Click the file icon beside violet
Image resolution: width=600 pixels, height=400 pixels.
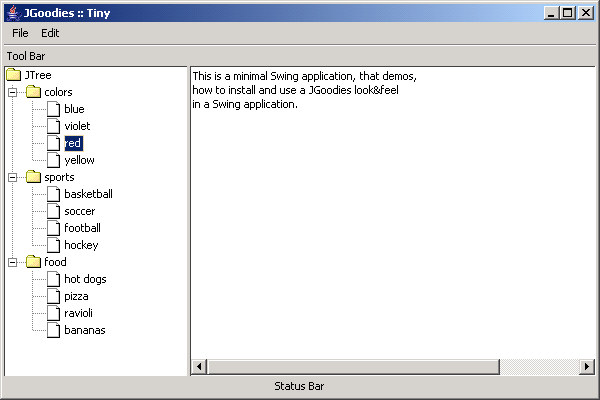[x=54, y=126]
